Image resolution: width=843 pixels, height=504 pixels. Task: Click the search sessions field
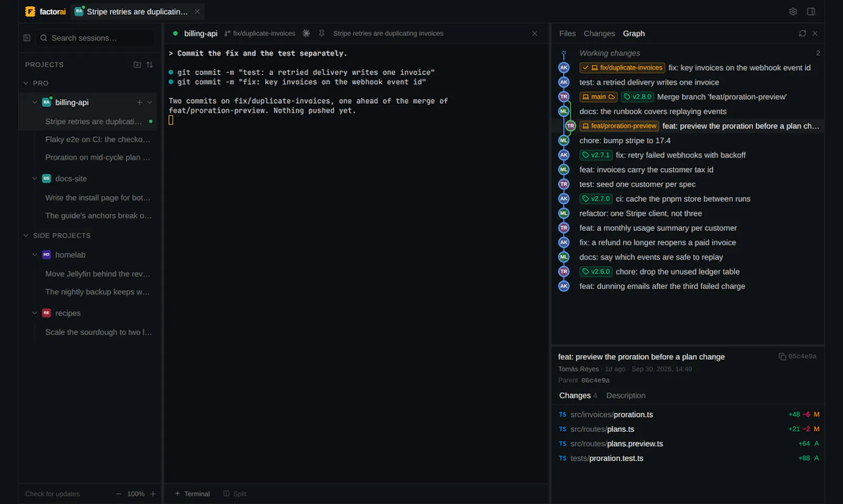click(96, 38)
